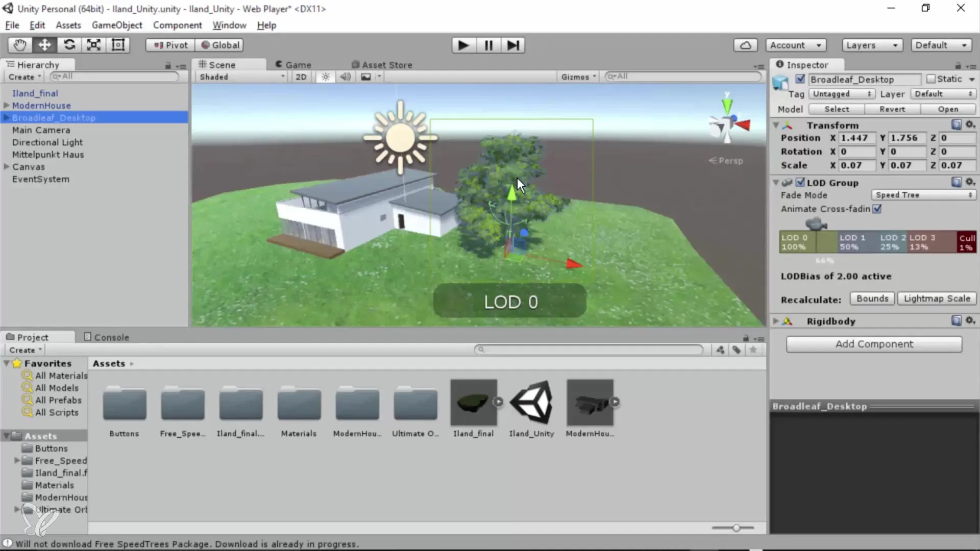
Task: Toggle Broadleaf_Desktop active checkbox
Action: click(x=800, y=79)
